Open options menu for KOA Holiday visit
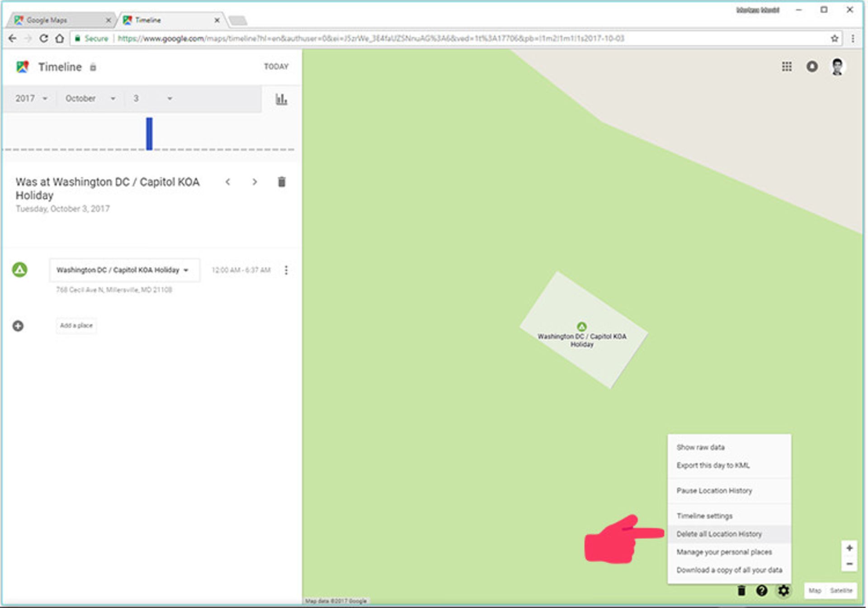This screenshot has height=608, width=868. (x=286, y=270)
